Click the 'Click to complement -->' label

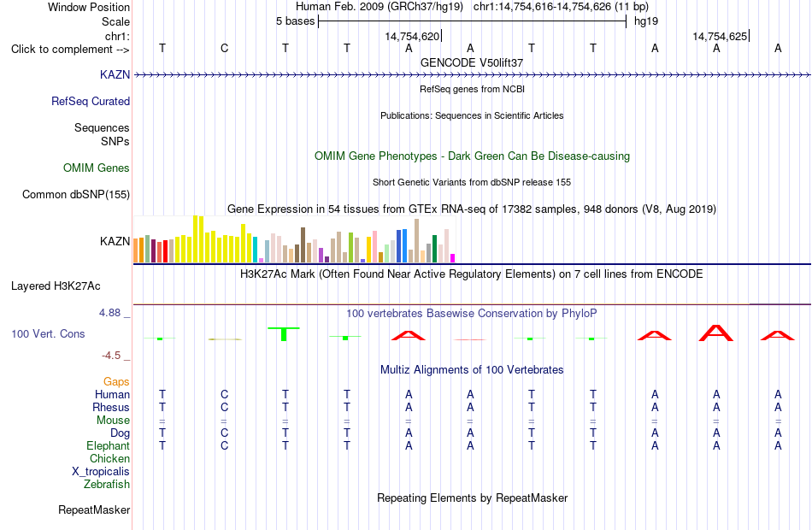tap(70, 50)
